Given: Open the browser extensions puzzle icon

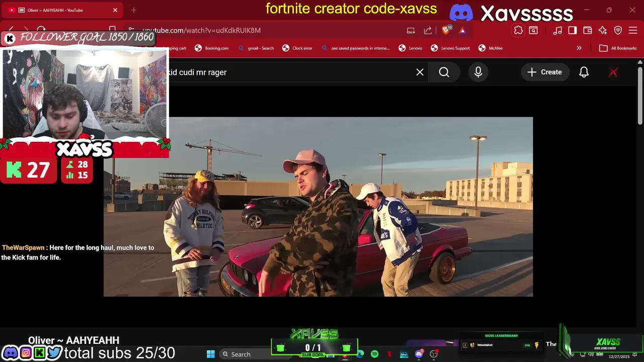Looking at the screenshot, I should click(x=518, y=30).
